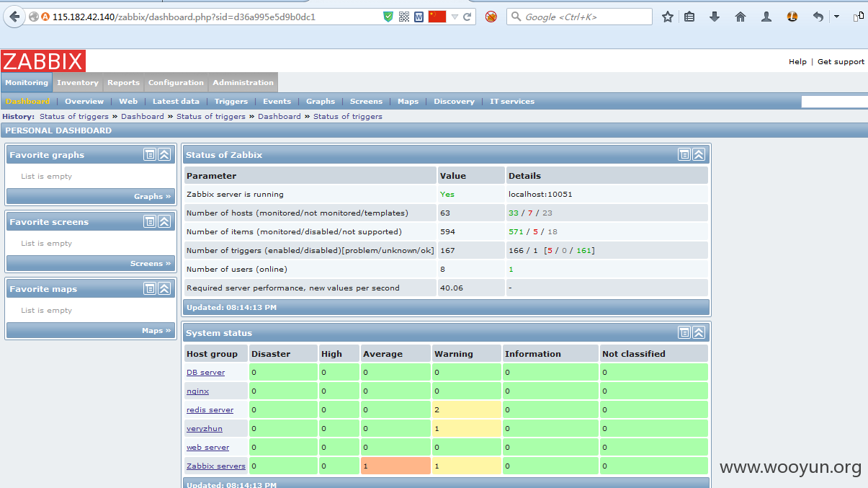This screenshot has width=868, height=488.
Task: Select the Reports main tab
Action: click(124, 82)
